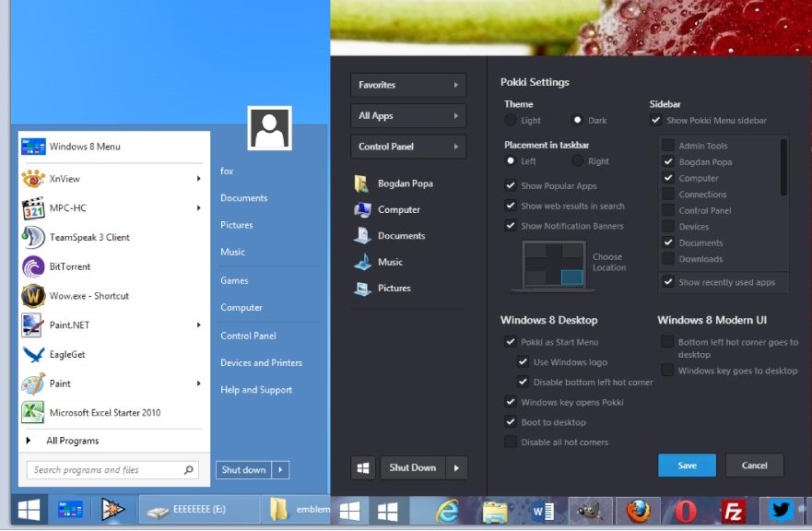Switch to Word on the taskbar

tap(543, 512)
